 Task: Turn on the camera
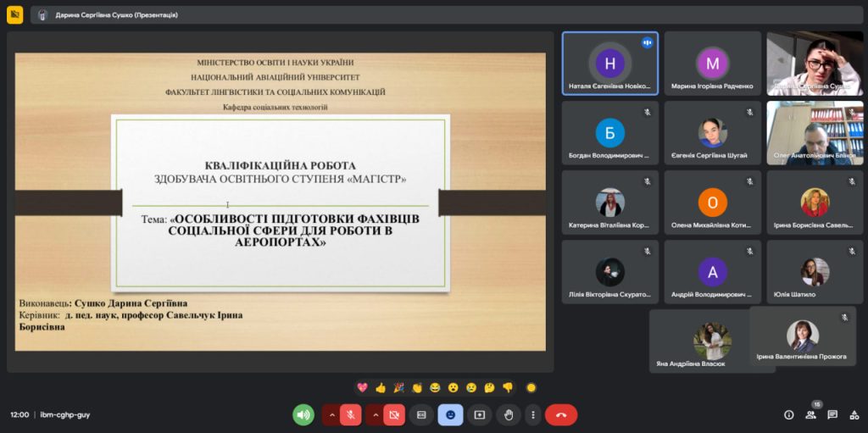[x=394, y=414]
